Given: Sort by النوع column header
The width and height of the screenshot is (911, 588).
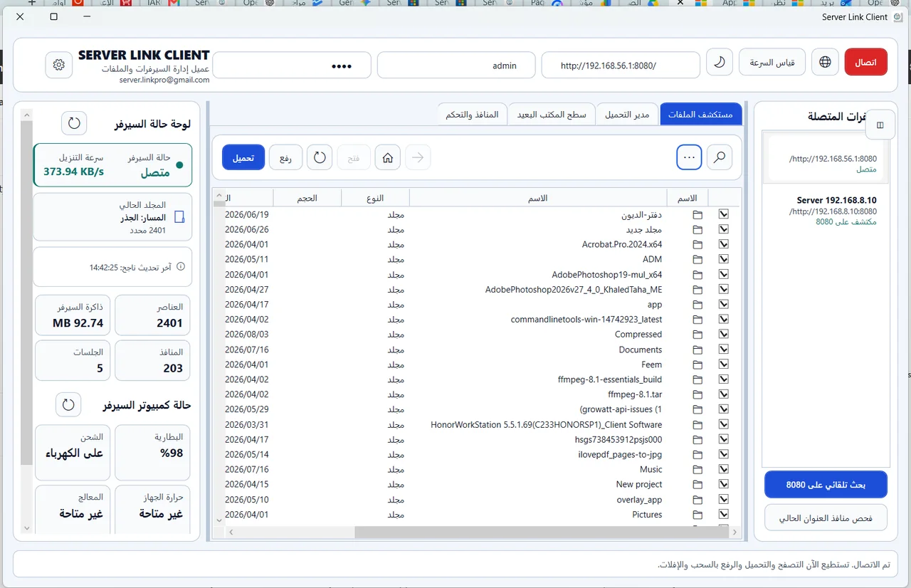Looking at the screenshot, I should pos(376,198).
